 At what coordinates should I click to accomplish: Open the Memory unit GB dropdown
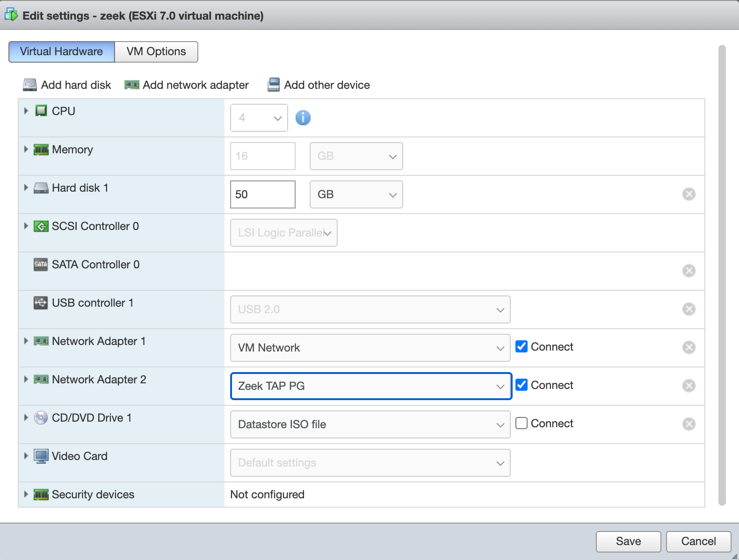tap(356, 156)
